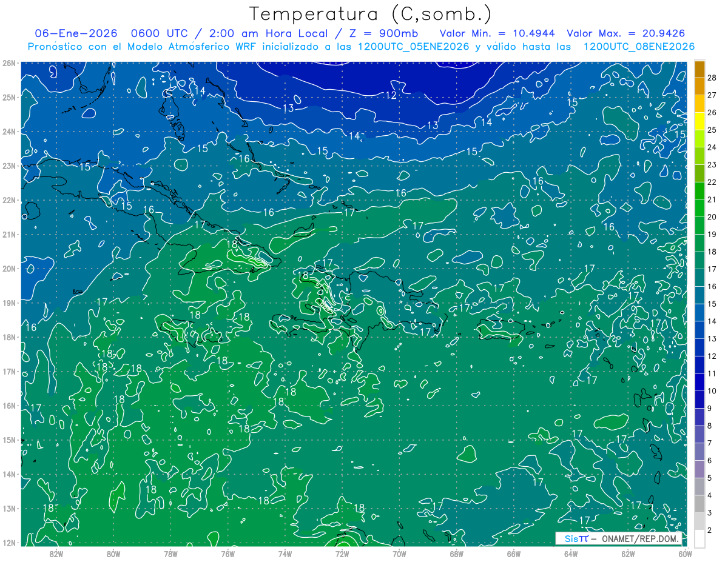Click the legend scale value 19
This screenshot has height=562, width=728.
tap(712, 235)
